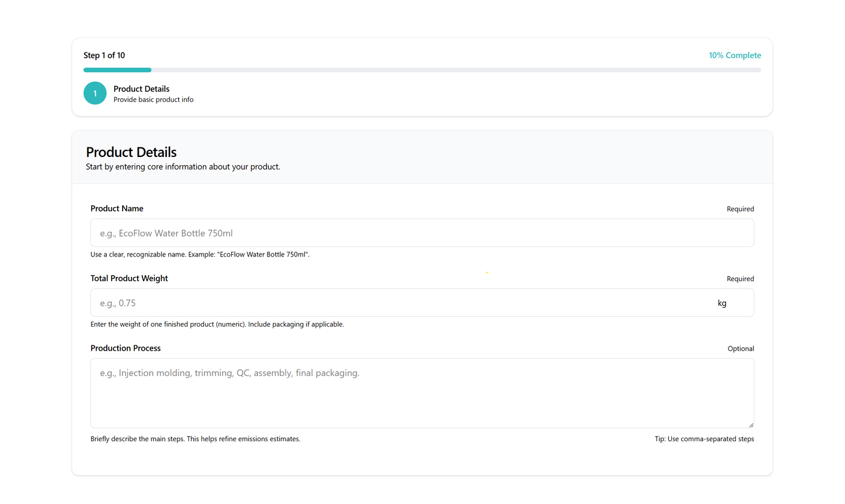The height and width of the screenshot is (504, 845).
Task: Click the 'Step 1 of 10' label
Action: (x=104, y=56)
